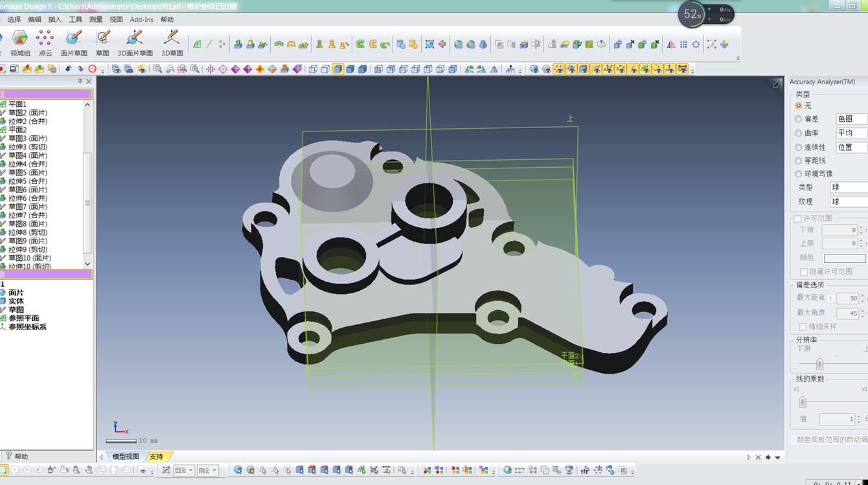This screenshot has width=868, height=485.
Task: Click the flip view direction icon
Action: click(x=494, y=69)
